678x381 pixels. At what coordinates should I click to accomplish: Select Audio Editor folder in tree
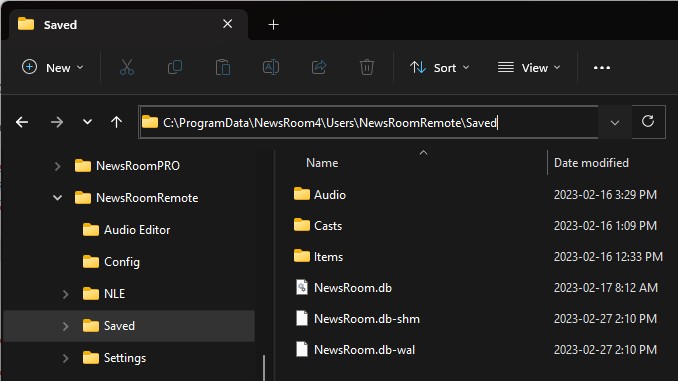tap(137, 230)
